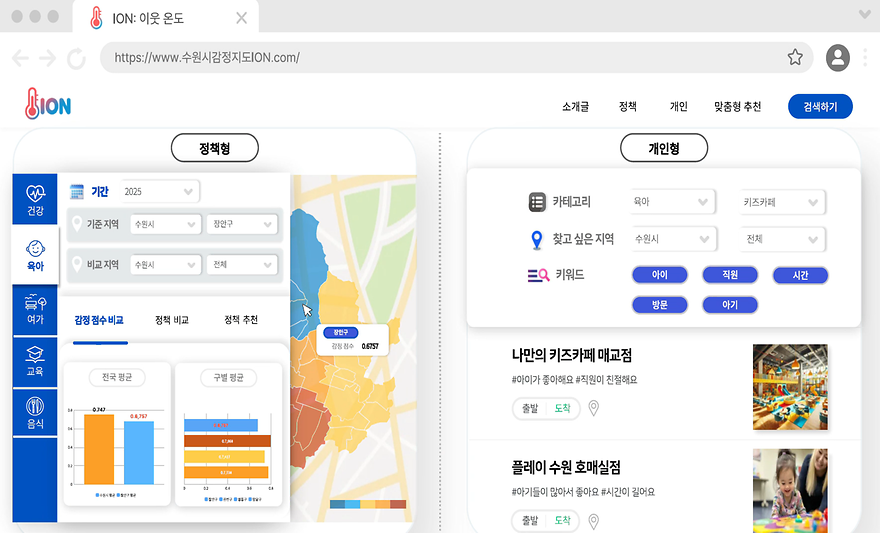Click location pin for 나만의 키즈카페 매교점

click(593, 408)
